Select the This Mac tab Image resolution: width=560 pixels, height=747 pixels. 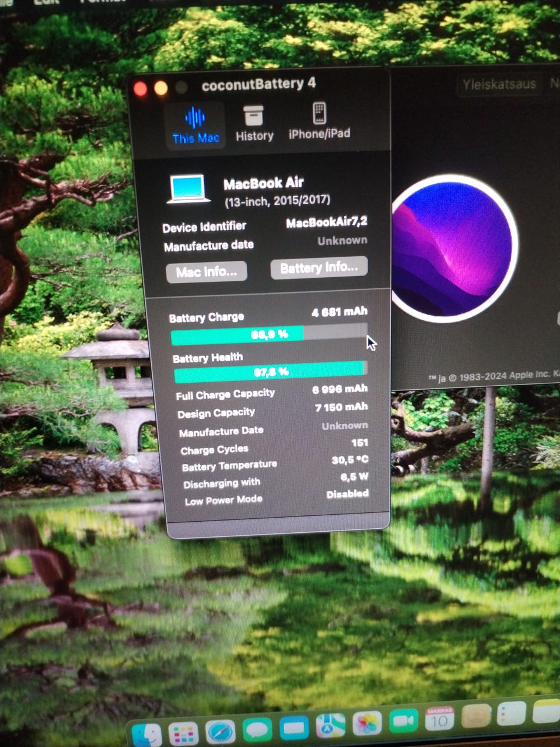(195, 125)
